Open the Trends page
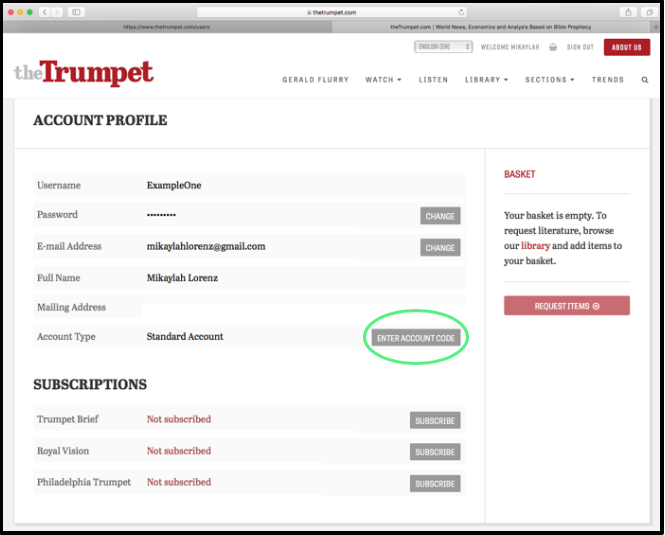665x535 pixels. [x=608, y=80]
